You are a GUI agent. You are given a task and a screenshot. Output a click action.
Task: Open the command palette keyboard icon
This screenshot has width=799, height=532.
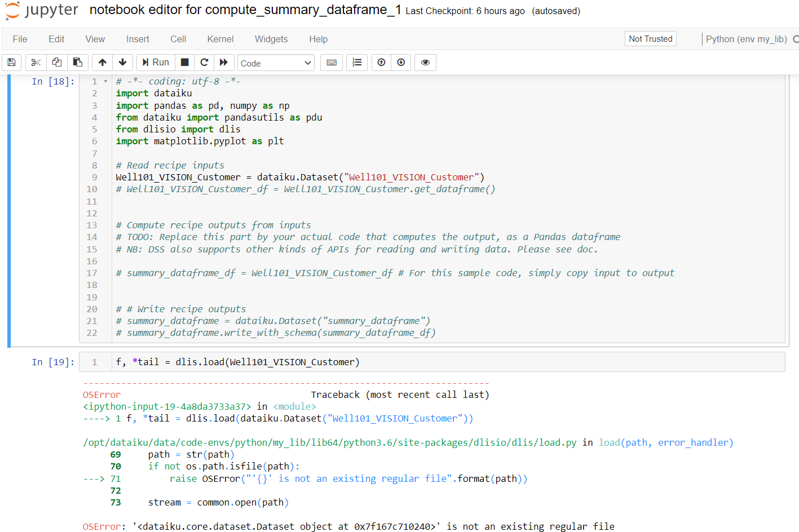point(332,63)
